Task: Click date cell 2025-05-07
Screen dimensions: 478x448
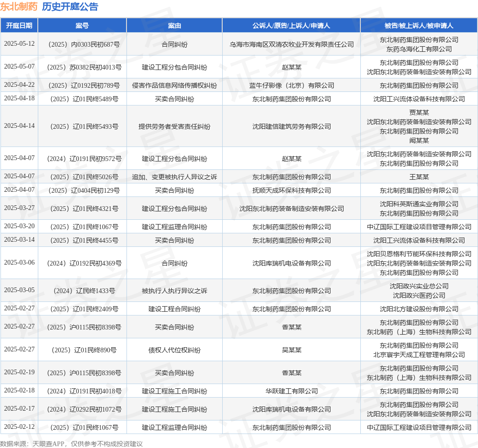Action: coord(19,66)
